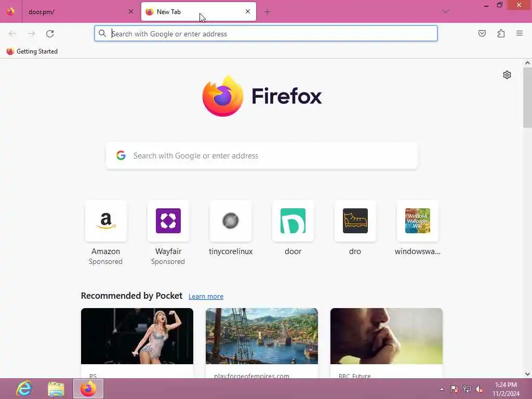The width and height of the screenshot is (532, 399).
Task: Expand the list all tabs chevron
Action: [446, 11]
